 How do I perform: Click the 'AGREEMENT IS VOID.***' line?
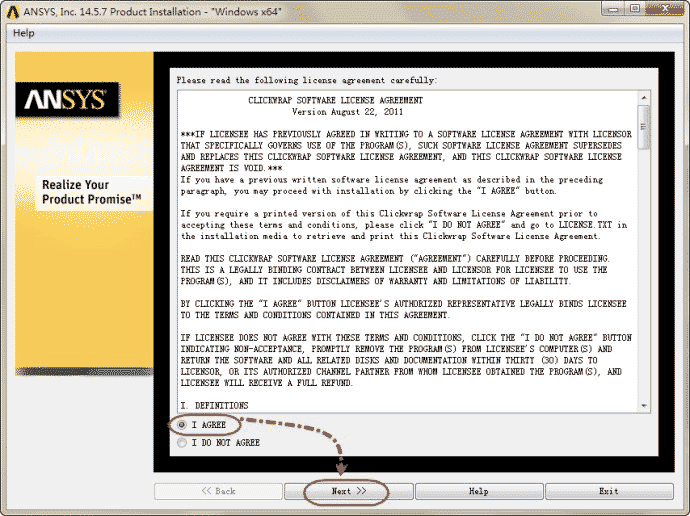[231, 168]
